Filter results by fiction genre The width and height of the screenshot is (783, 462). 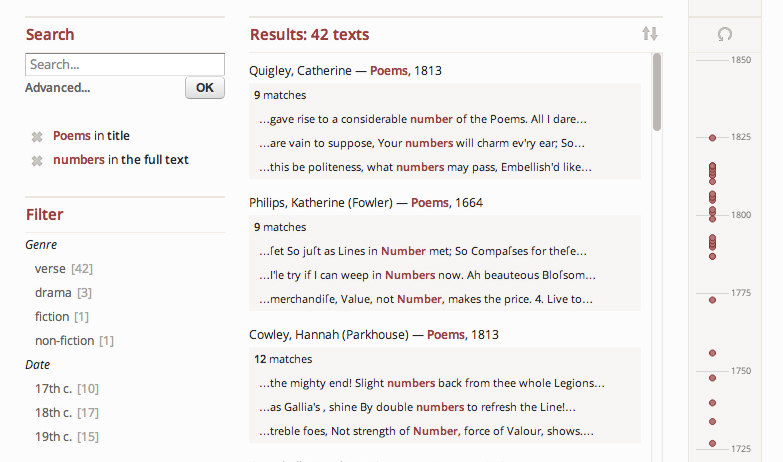pyautogui.click(x=52, y=316)
